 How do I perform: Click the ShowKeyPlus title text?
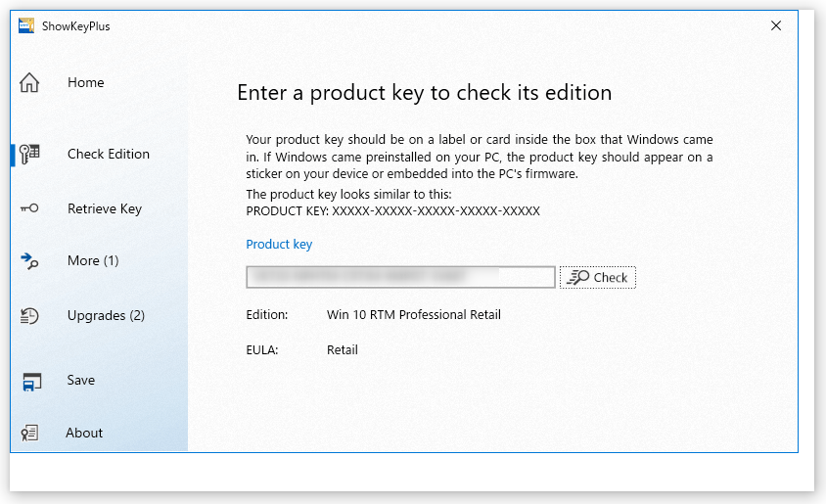click(76, 26)
